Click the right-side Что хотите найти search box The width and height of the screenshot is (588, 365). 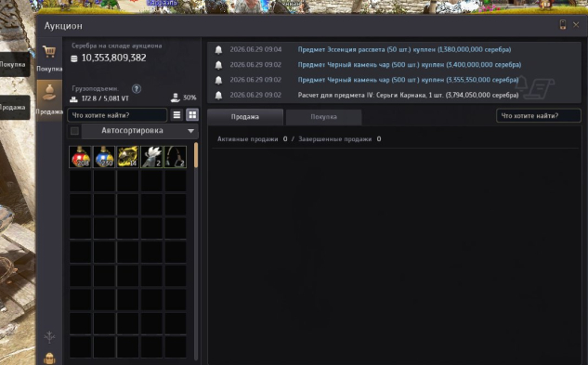[x=538, y=116]
